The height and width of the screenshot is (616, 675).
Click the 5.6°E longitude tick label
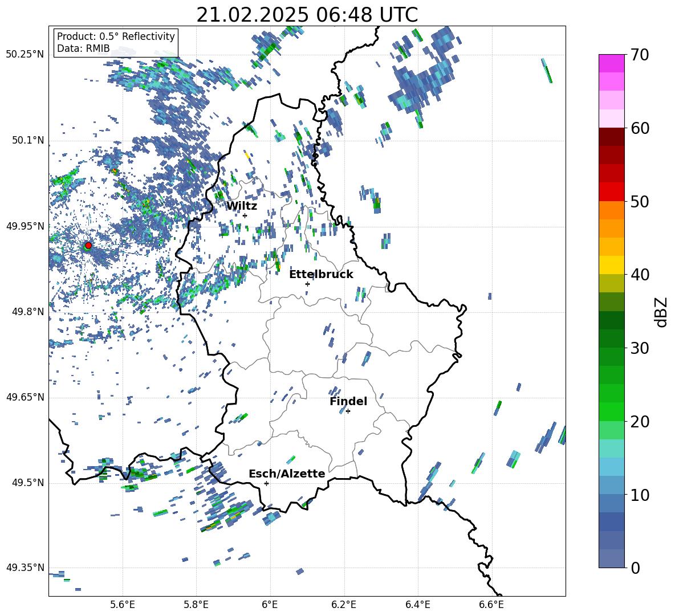pos(123,605)
